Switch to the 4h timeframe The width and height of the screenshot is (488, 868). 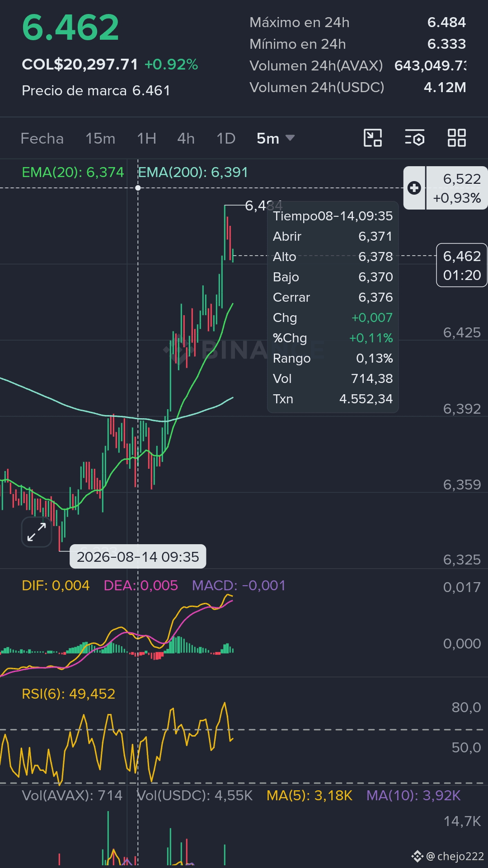(x=186, y=138)
